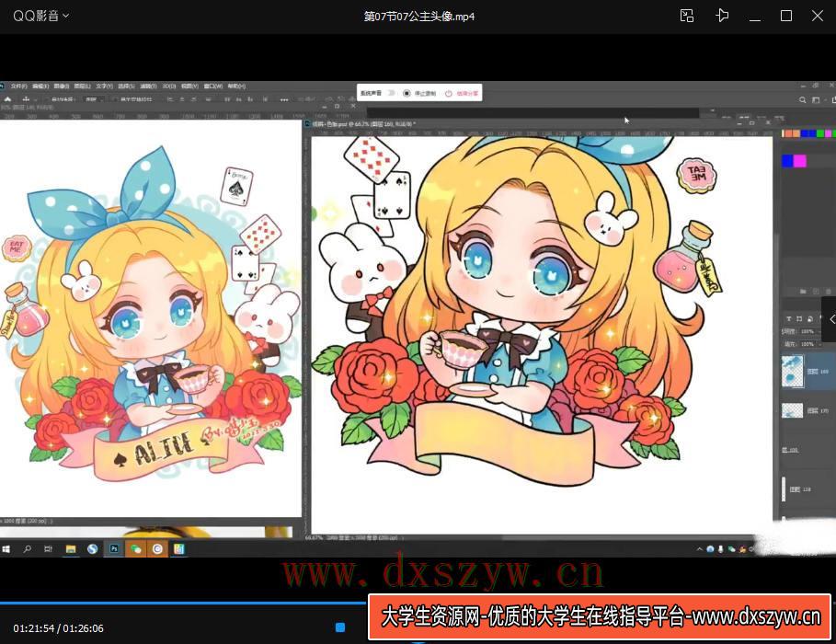836x644 pixels.
Task: Open the 文件(F) menu in Photoshop
Action: pyautogui.click(x=19, y=86)
